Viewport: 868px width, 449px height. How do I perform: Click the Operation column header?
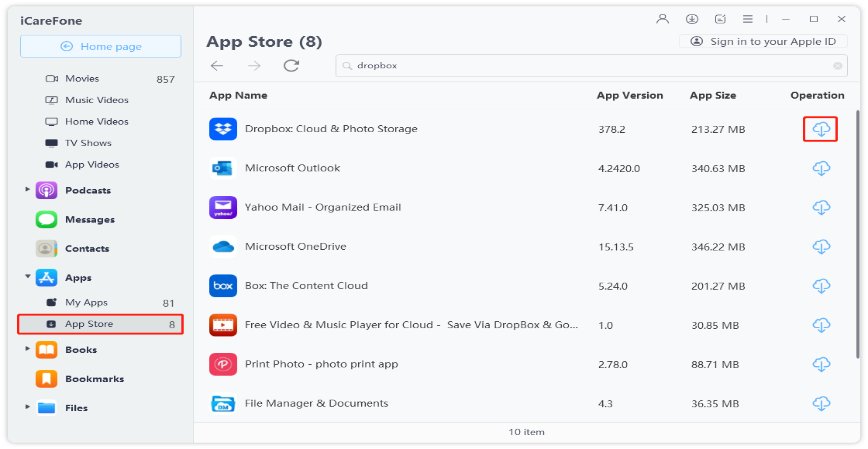[x=817, y=95]
